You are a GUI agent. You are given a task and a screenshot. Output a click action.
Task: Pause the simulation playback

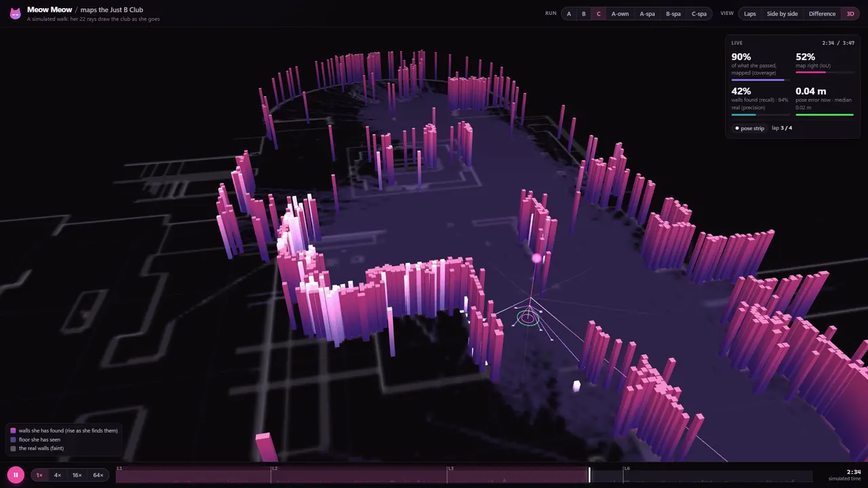16,475
